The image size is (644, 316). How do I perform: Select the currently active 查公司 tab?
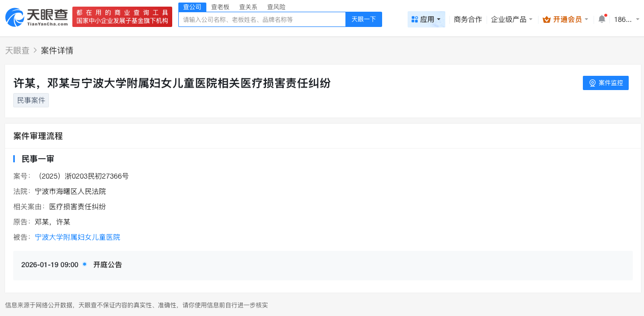pos(192,7)
